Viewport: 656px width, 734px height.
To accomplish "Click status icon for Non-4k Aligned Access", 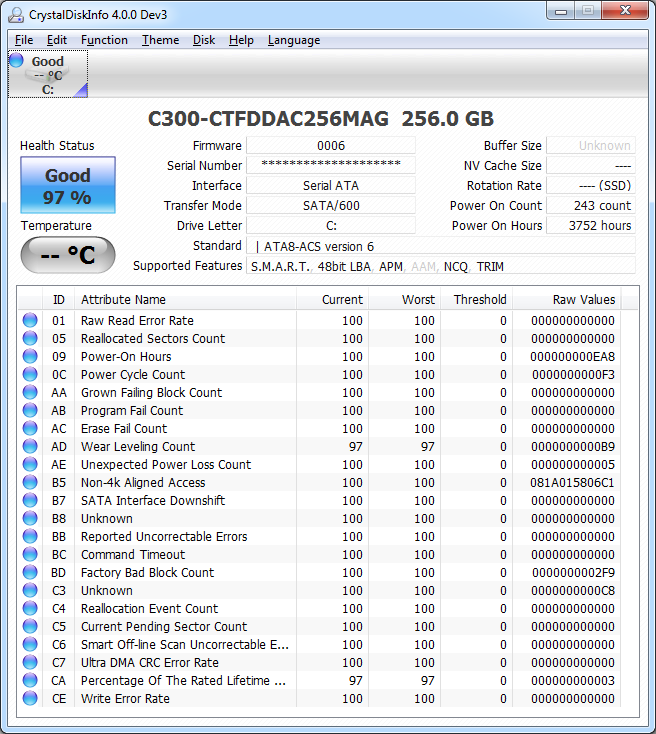I will (x=30, y=482).
